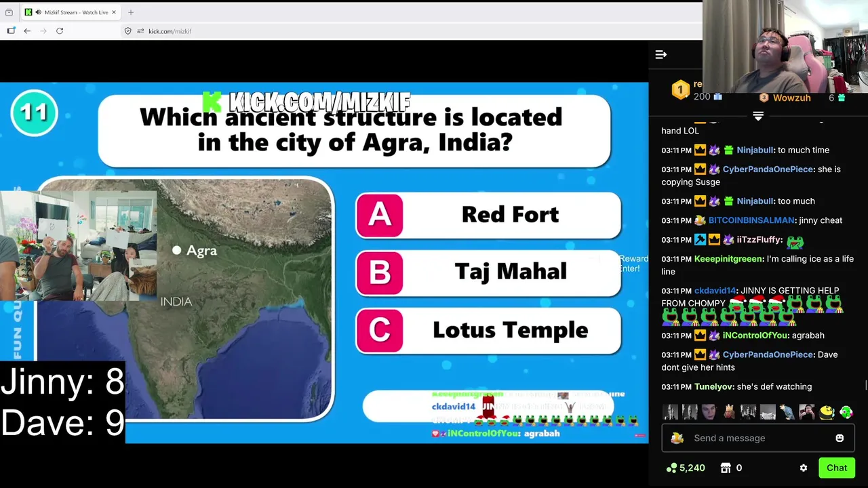Image resolution: width=868 pixels, height=488 pixels.
Task: Open Ninjabull's profile from 'to much time' message
Action: pyautogui.click(x=755, y=150)
